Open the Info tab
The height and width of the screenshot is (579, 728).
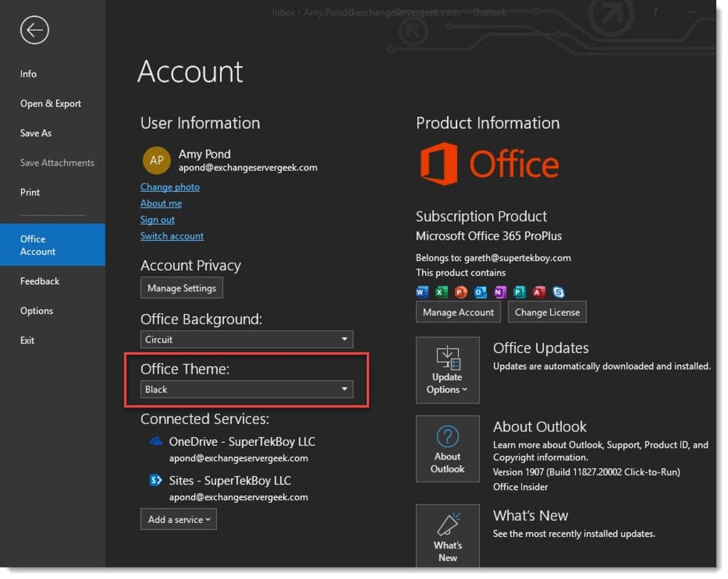[28, 74]
